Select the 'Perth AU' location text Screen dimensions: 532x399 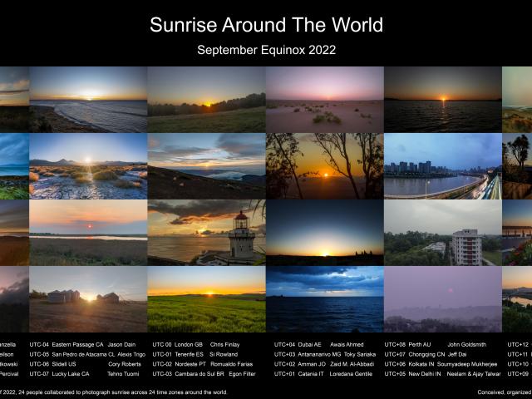coord(419,344)
